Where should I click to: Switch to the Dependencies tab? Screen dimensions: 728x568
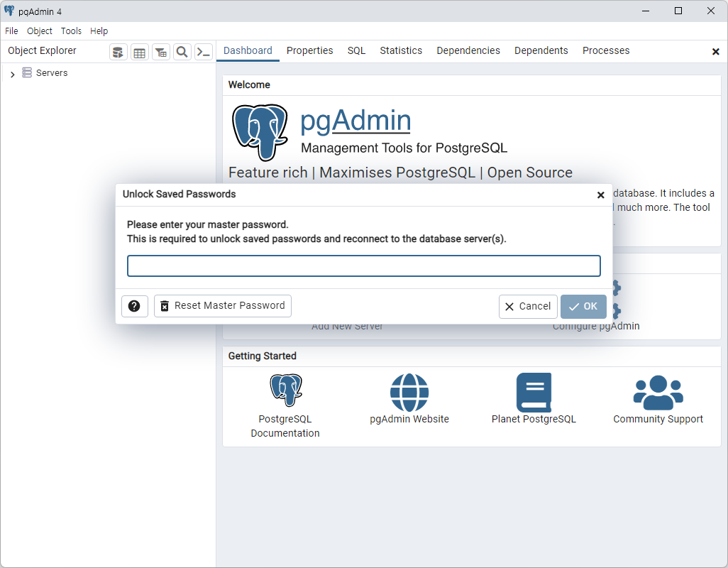[x=468, y=50]
